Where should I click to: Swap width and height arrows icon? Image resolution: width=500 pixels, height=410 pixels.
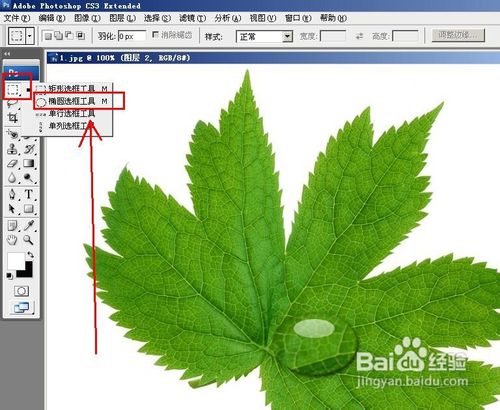point(359,36)
